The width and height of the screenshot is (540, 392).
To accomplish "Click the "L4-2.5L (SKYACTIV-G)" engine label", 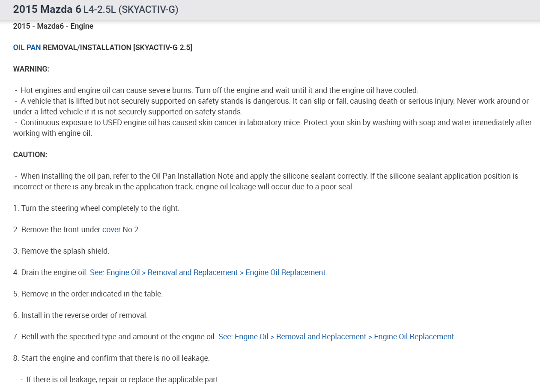I will [131, 9].
